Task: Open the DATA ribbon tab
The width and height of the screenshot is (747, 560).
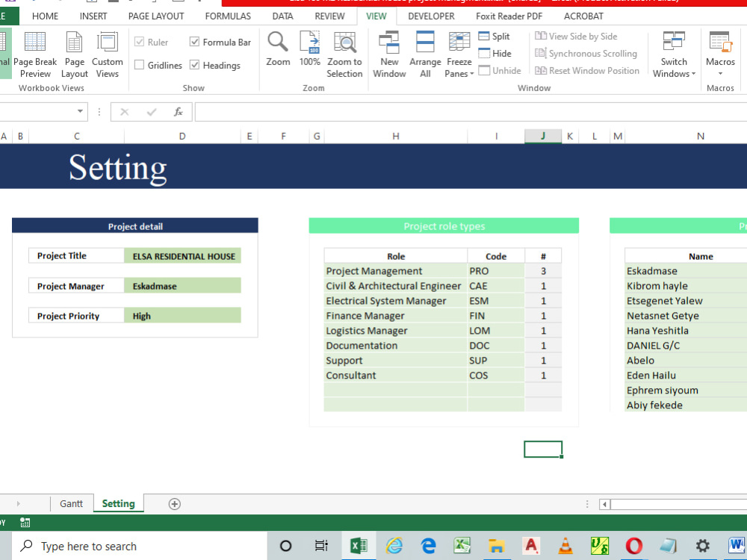Action: 282,16
